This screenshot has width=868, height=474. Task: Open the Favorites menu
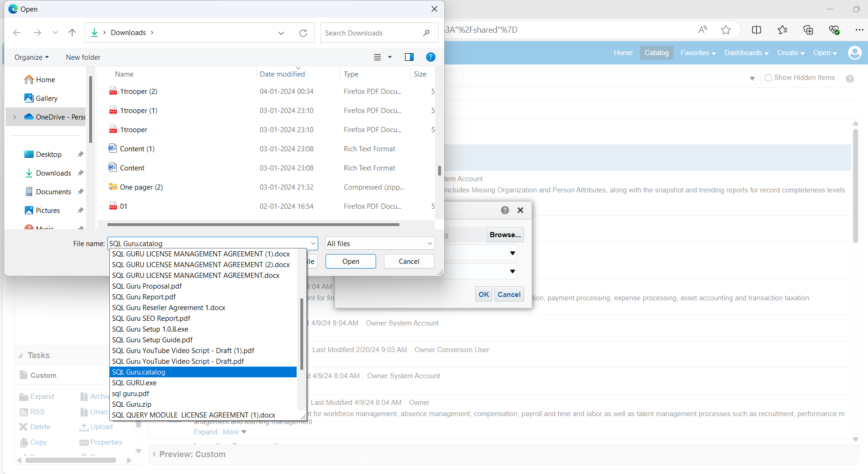point(698,53)
